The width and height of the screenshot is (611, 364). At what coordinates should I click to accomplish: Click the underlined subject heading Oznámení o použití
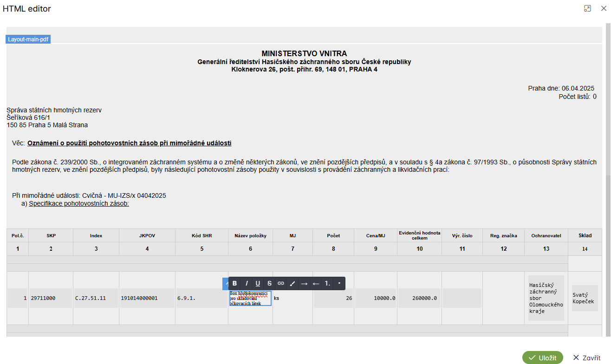click(x=129, y=143)
